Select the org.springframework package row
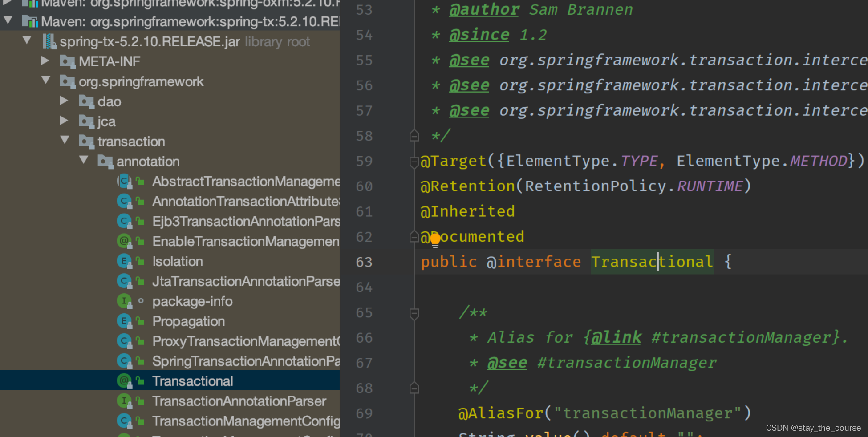The height and width of the screenshot is (437, 868). (141, 81)
